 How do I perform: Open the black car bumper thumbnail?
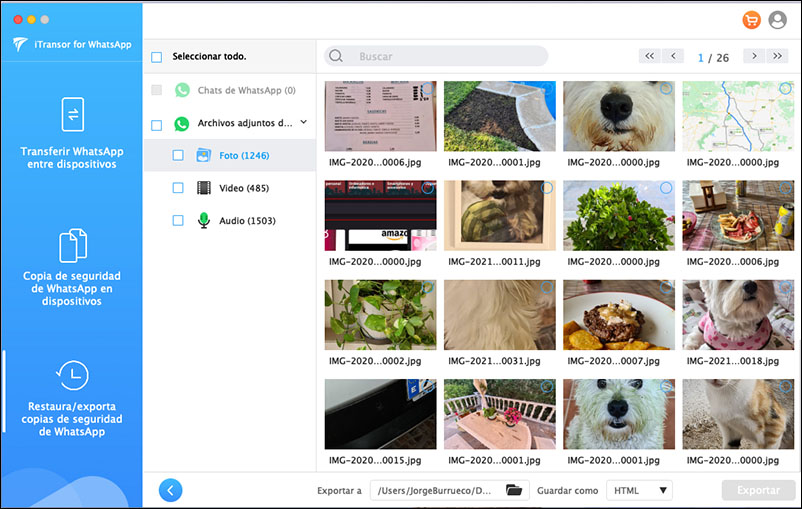(381, 414)
